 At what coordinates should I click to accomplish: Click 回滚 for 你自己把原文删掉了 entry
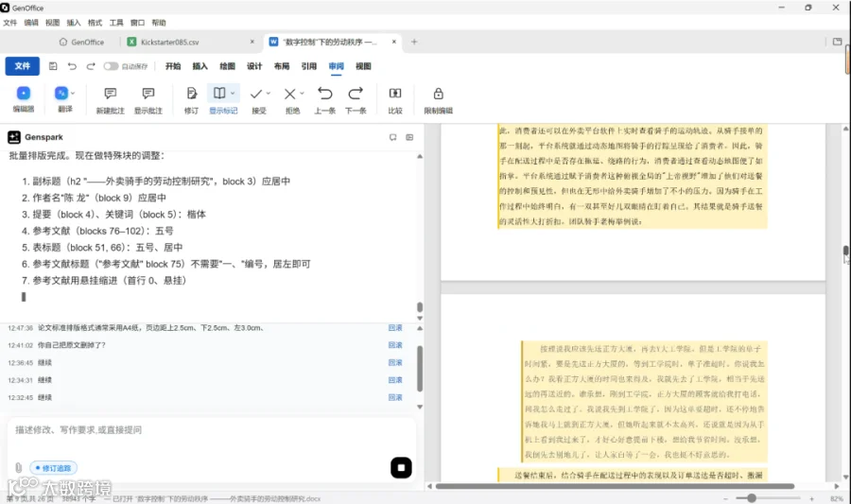coord(395,345)
